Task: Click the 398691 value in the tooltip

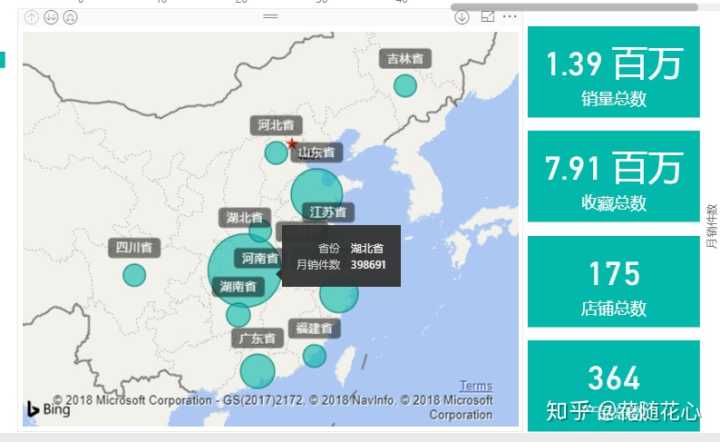Action: point(368,265)
